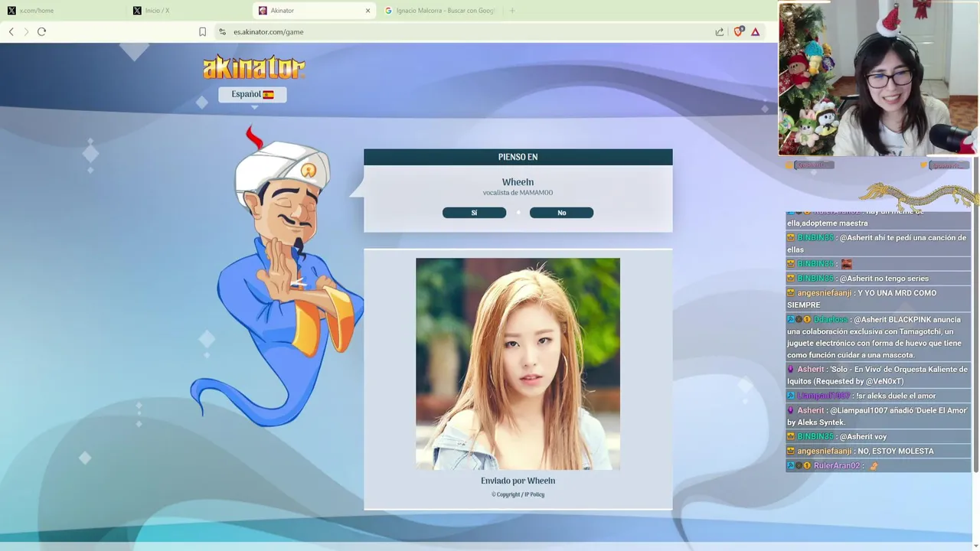Image resolution: width=980 pixels, height=551 pixels.
Task: Switch to the Ignacio Malcorra Google tab
Action: [x=440, y=11]
